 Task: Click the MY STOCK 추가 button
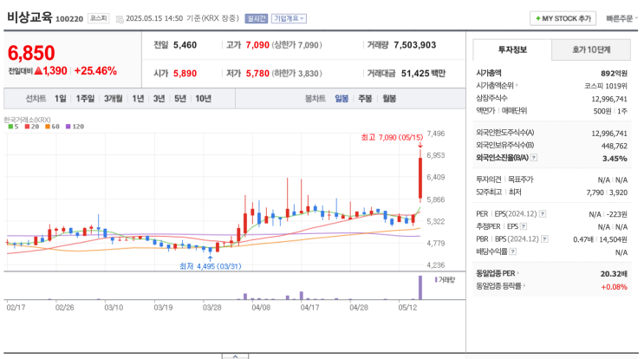(563, 18)
